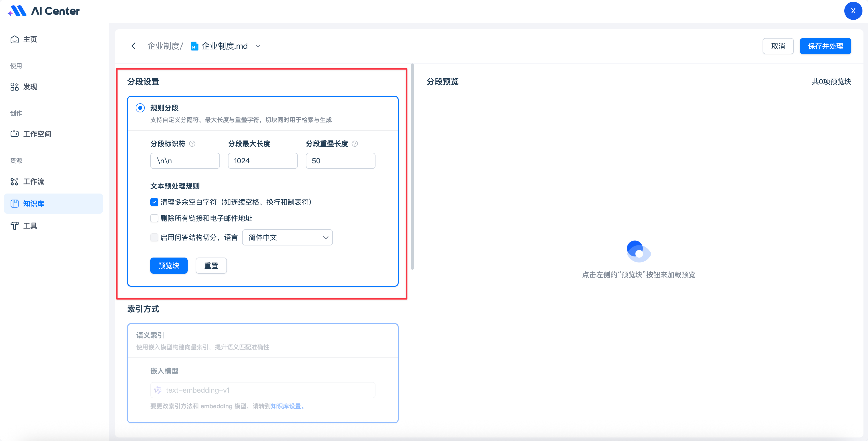Click the help icon beside 分段重叠长度
Screen dimensions: 868x441
355,144
